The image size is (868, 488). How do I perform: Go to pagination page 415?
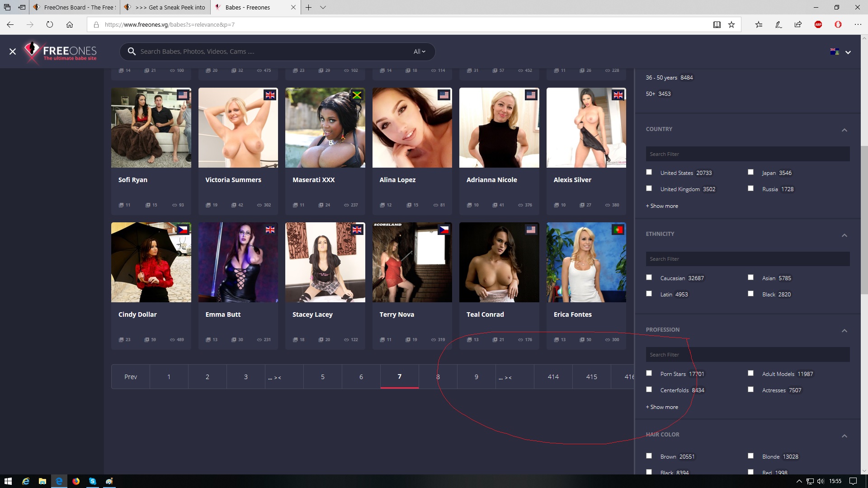(x=592, y=377)
